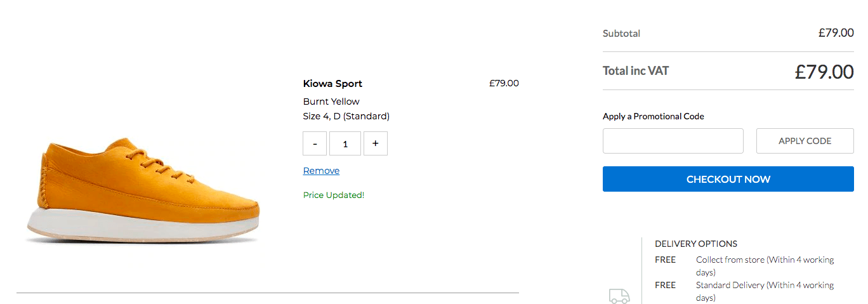The image size is (868, 304).
Task: Click the quantity input field showing 1
Action: coord(345,143)
